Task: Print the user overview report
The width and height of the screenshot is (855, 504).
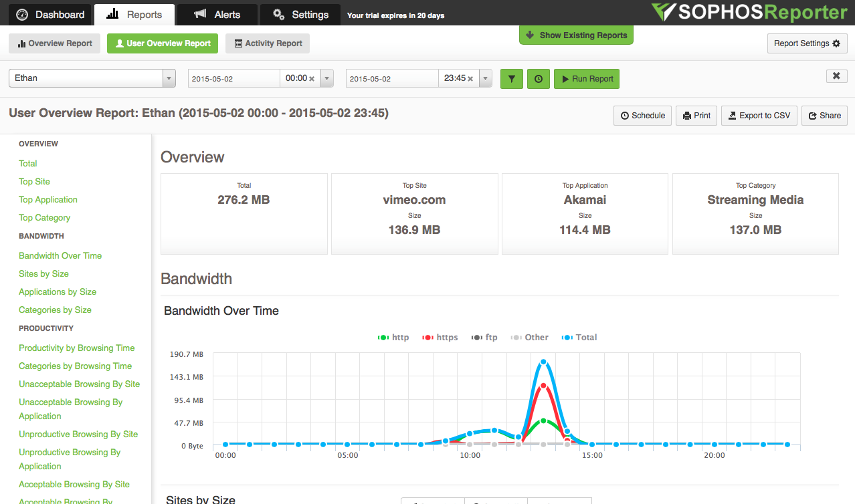Action: [x=696, y=116]
